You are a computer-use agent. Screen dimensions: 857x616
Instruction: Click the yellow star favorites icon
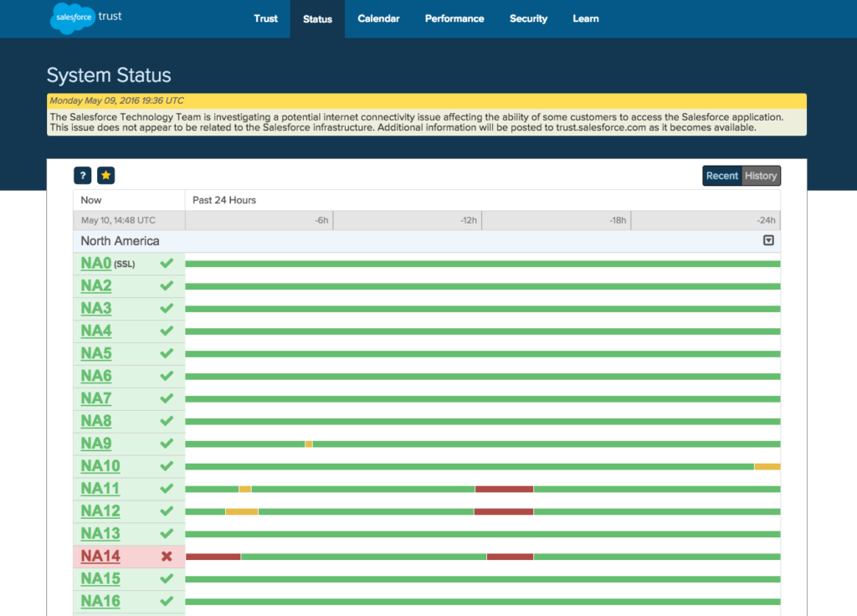click(106, 176)
